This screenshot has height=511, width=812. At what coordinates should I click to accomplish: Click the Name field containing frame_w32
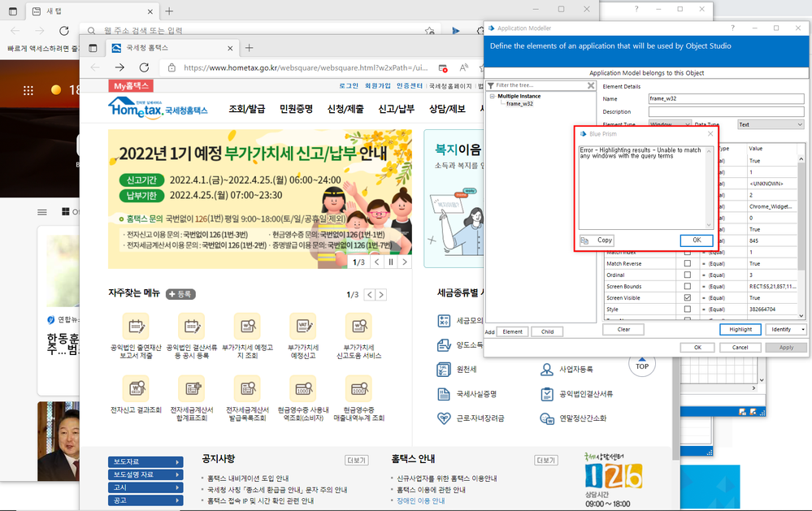726,98
